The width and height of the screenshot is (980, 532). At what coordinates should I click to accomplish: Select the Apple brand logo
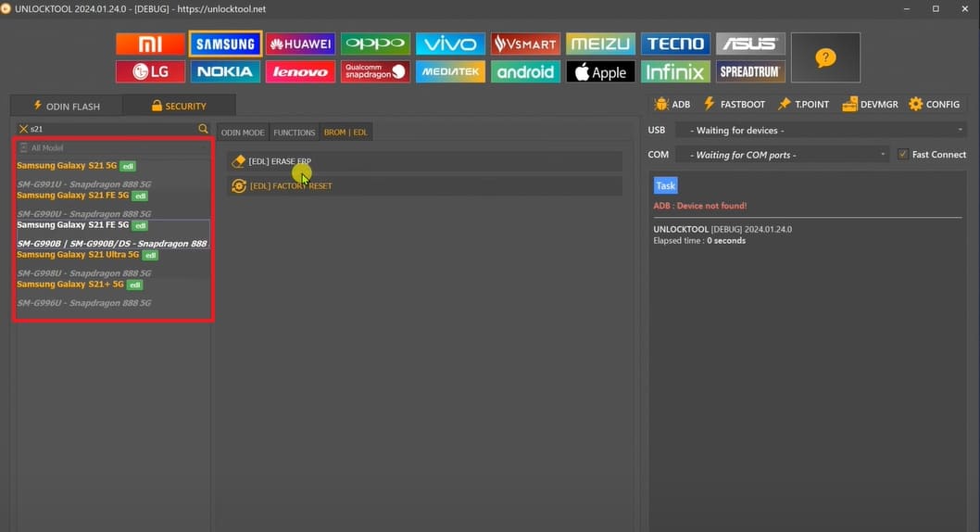pos(600,72)
